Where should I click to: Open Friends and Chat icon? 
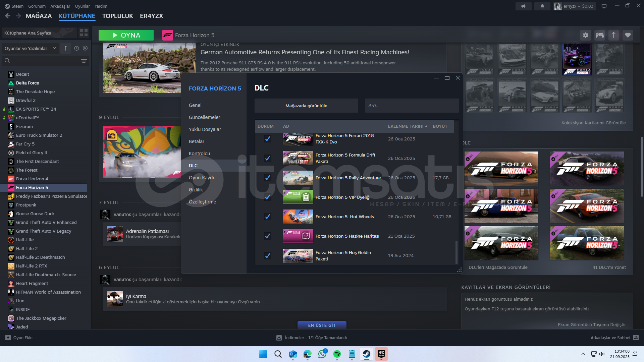[636, 338]
